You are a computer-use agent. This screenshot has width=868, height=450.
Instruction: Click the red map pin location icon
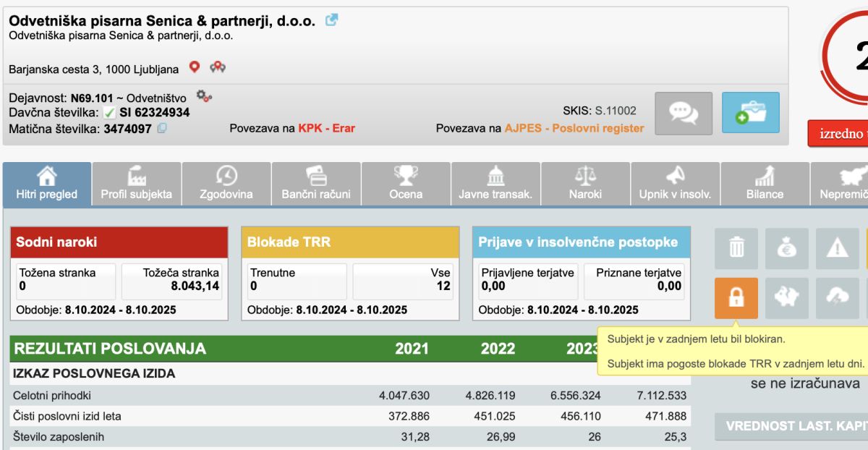click(194, 67)
